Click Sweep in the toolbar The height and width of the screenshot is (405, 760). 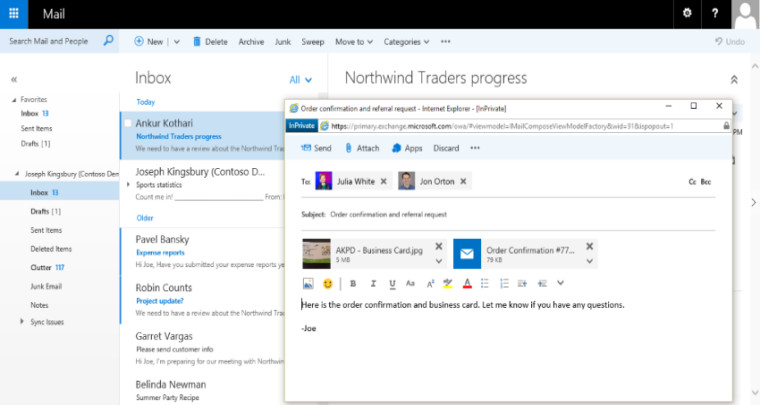pyautogui.click(x=313, y=42)
